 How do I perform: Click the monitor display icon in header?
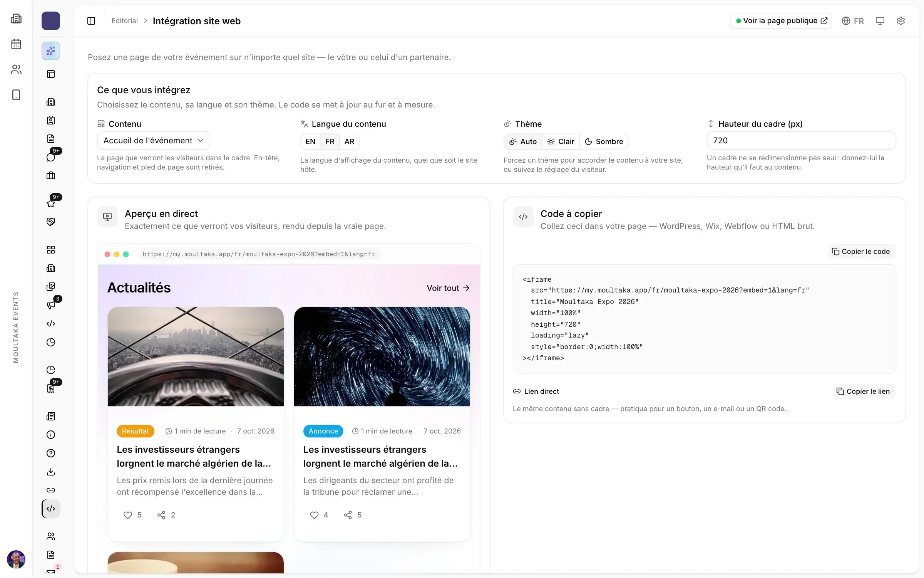[880, 21]
